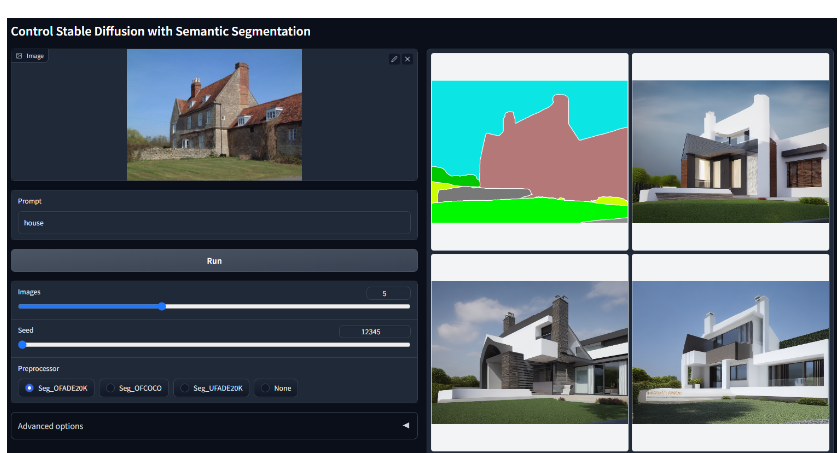View the bottom-left generated house image

point(529,352)
